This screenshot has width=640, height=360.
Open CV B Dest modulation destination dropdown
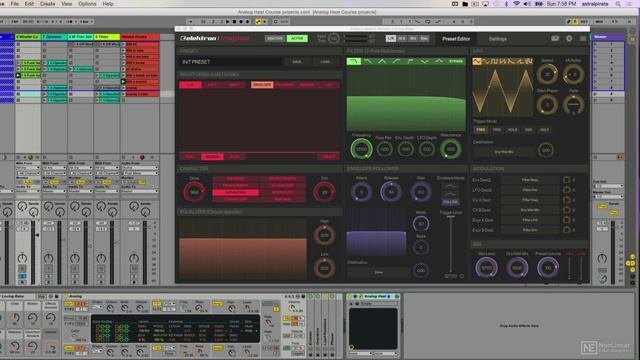530,210
